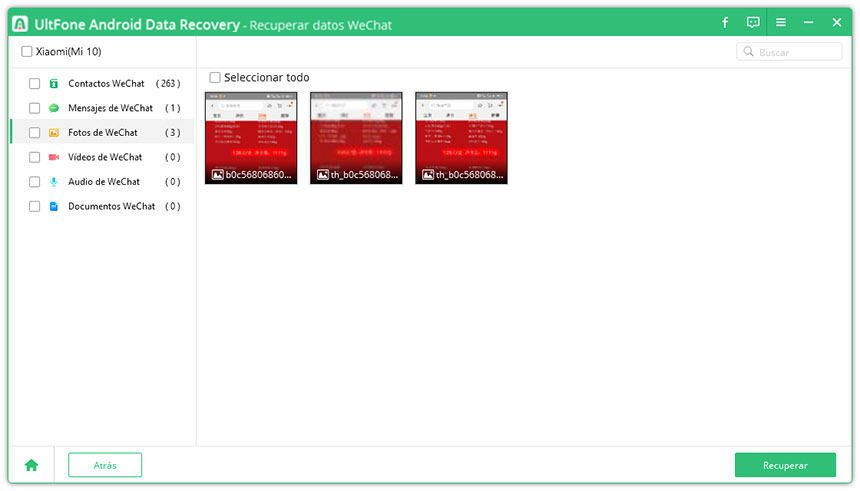Minimize the UltFone window
Image resolution: width=860 pixels, height=491 pixels.
click(808, 22)
